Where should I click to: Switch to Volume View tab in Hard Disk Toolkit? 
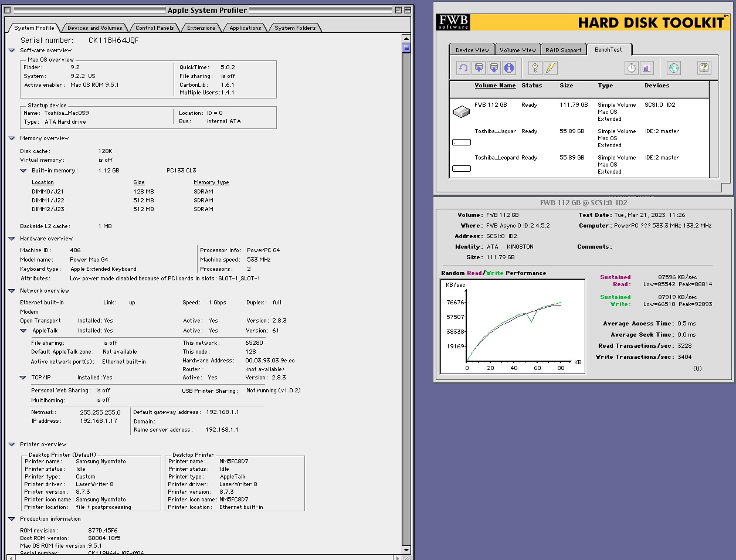(518, 50)
